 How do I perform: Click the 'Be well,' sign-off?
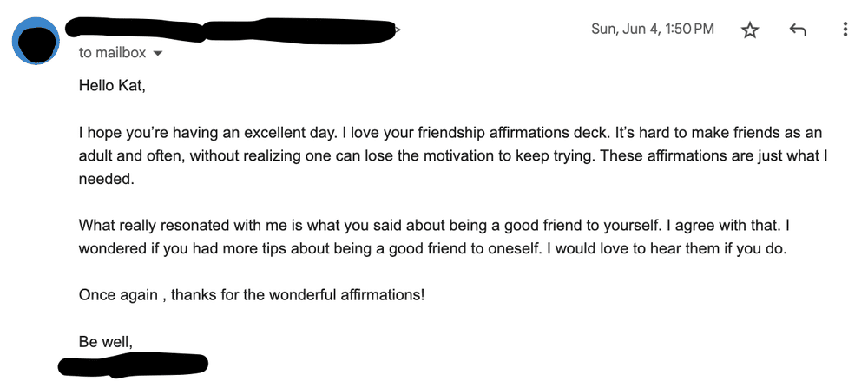[106, 342]
